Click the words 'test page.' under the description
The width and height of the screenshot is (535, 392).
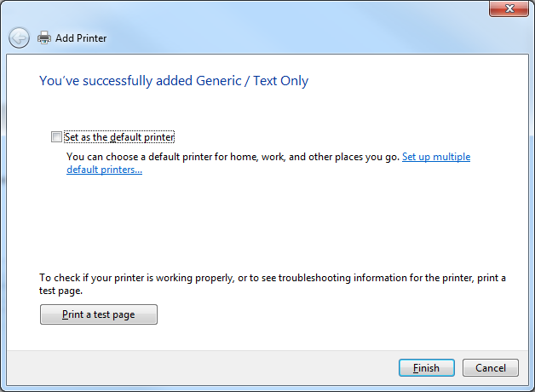[60, 291]
